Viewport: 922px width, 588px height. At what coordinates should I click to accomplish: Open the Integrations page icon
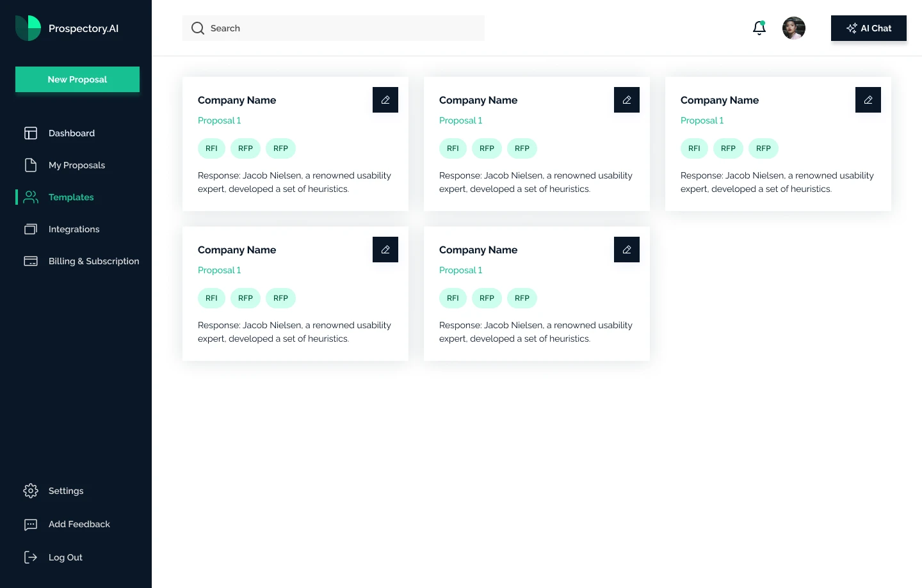point(31,229)
